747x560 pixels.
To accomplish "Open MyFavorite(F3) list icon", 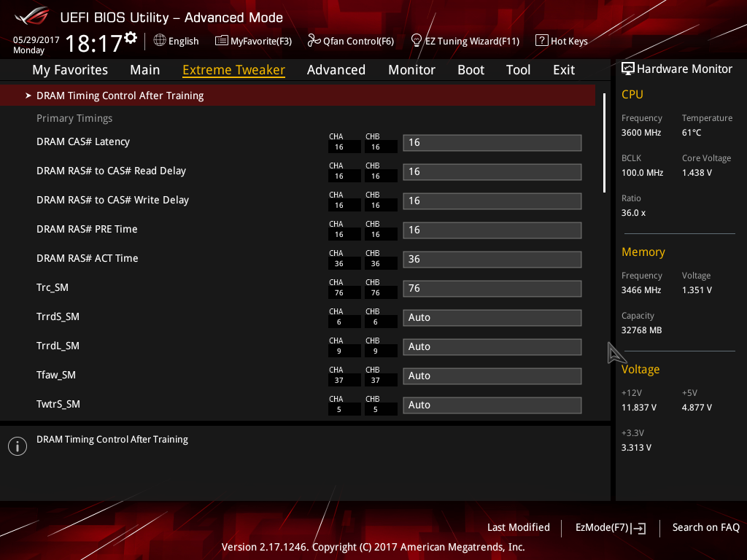I will coord(222,40).
